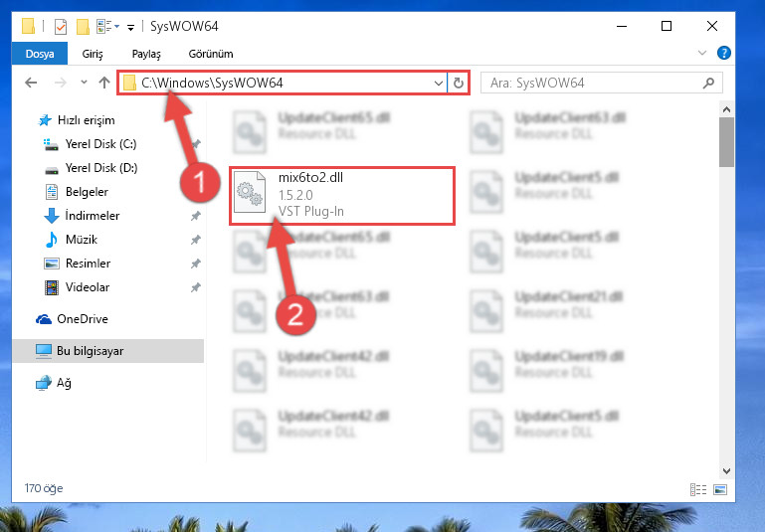Click the pin icon next to İndirmeler
The image size is (765, 532).
click(x=196, y=216)
